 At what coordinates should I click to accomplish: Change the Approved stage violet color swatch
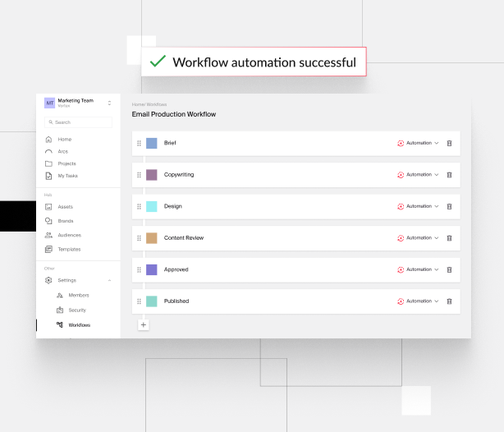(152, 269)
